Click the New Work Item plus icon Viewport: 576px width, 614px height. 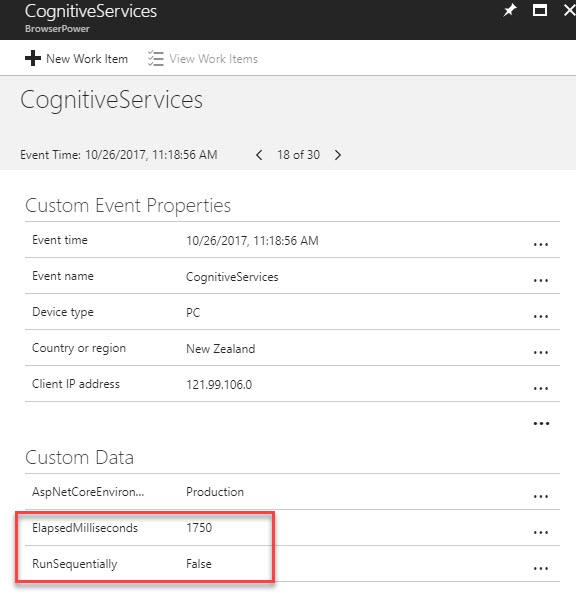pyautogui.click(x=33, y=58)
